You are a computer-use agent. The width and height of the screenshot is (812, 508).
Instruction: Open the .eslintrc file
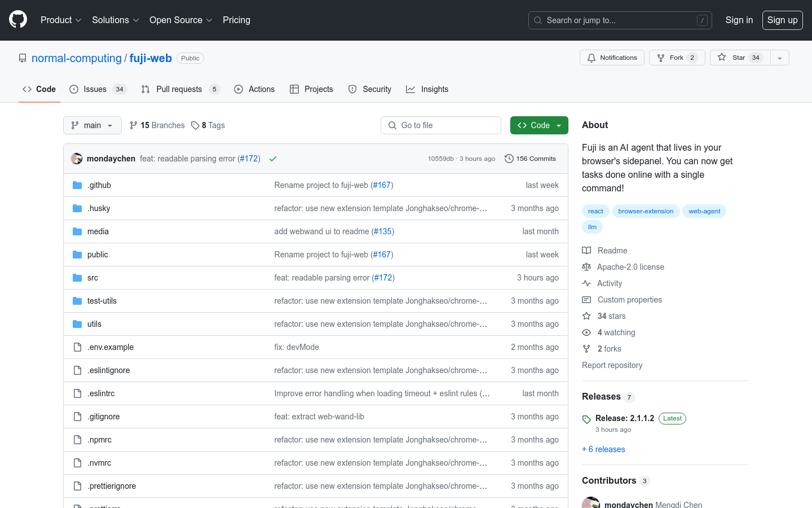pos(101,393)
